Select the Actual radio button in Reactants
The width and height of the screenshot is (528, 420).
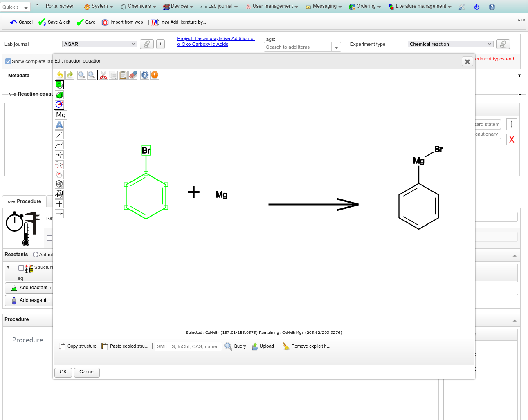point(36,255)
